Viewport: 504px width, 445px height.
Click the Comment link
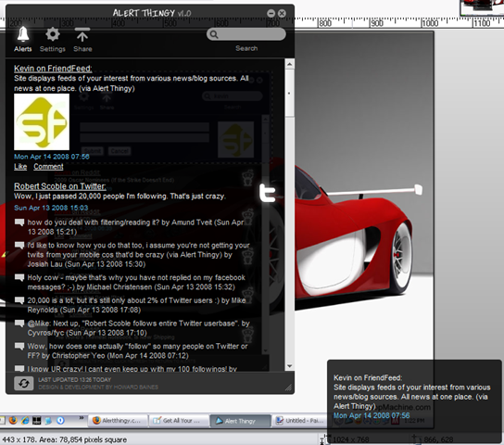[48, 167]
